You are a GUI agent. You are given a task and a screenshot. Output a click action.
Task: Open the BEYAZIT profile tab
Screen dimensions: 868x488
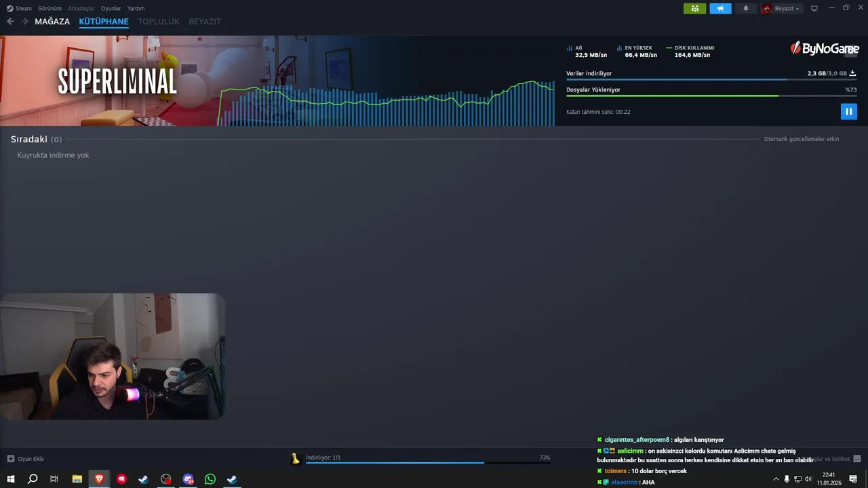205,22
